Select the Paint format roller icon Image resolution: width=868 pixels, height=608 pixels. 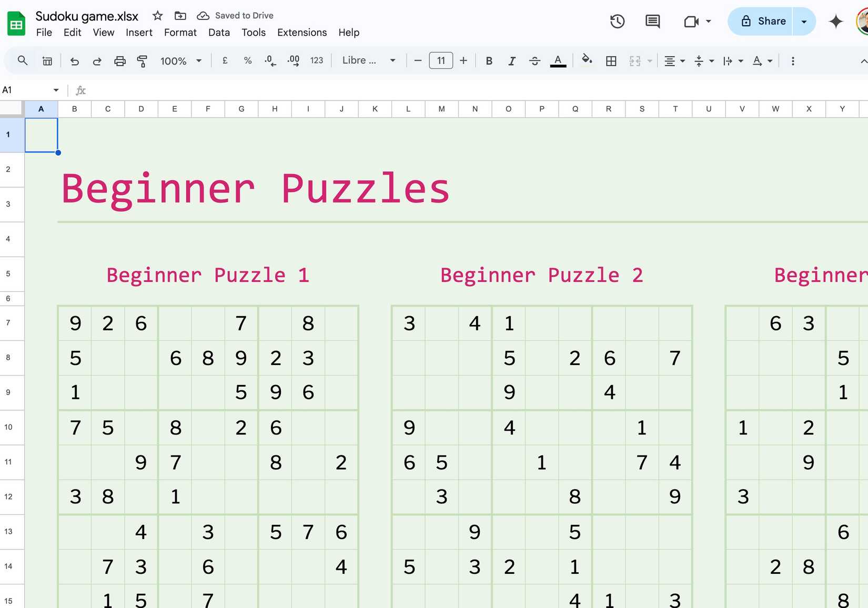pos(142,61)
